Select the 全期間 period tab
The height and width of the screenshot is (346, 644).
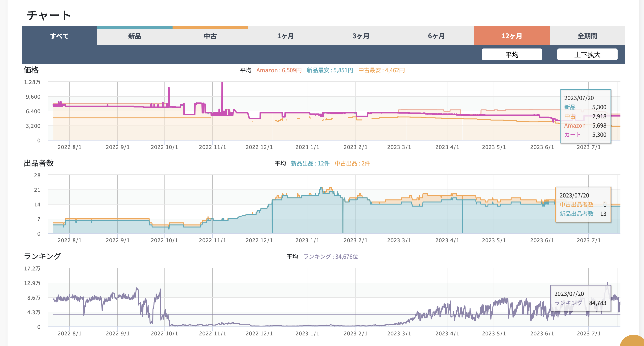click(x=587, y=36)
